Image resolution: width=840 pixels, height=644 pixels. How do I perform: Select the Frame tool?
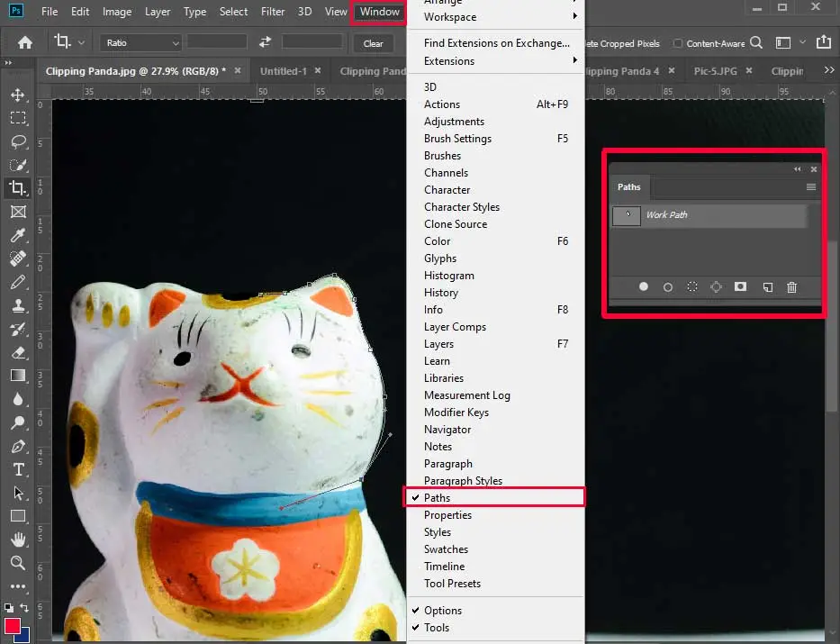(x=18, y=212)
